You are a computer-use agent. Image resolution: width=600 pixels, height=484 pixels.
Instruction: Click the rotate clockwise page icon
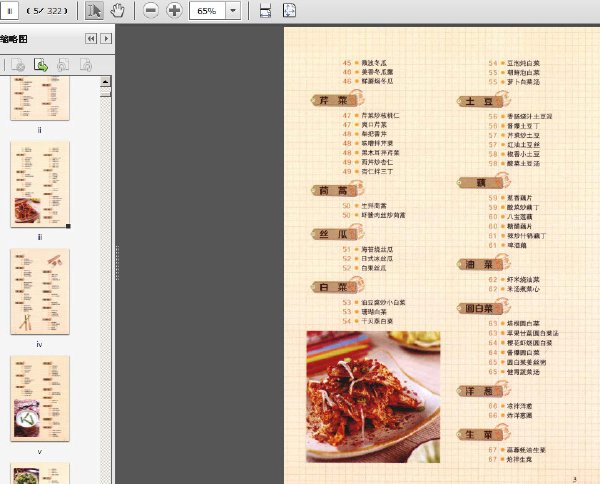tap(86, 65)
